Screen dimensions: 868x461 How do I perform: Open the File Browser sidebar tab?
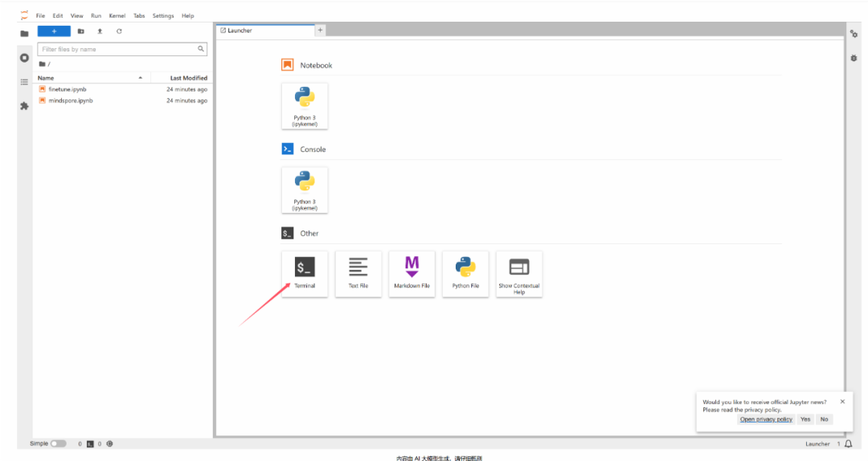click(x=24, y=34)
